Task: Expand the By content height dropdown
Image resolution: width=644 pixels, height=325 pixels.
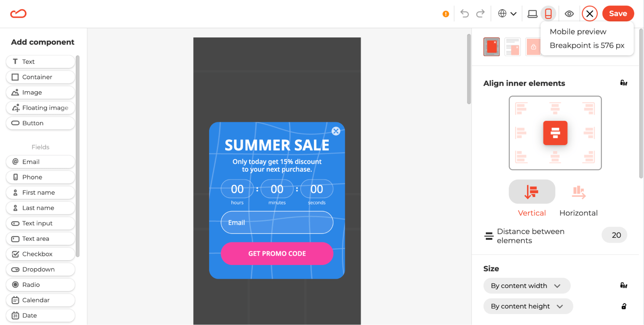Action: point(528,306)
